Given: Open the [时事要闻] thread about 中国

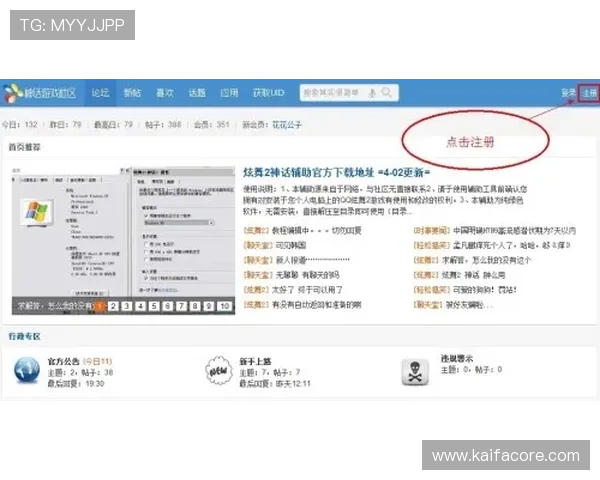Looking at the screenshot, I should pyautogui.click(x=514, y=230).
